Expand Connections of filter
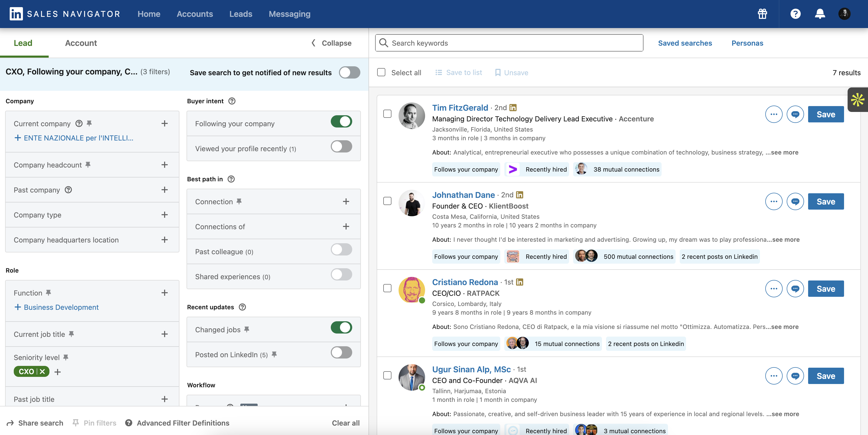 [346, 226]
